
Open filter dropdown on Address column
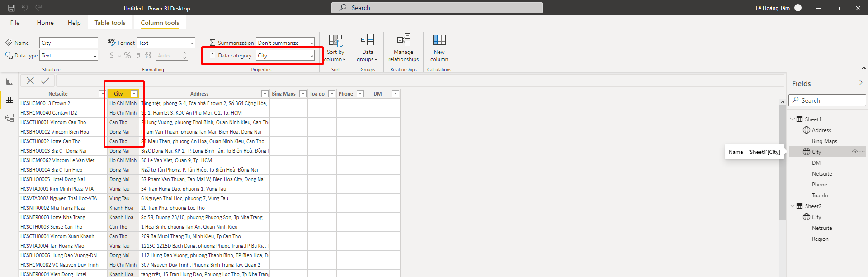click(x=265, y=94)
